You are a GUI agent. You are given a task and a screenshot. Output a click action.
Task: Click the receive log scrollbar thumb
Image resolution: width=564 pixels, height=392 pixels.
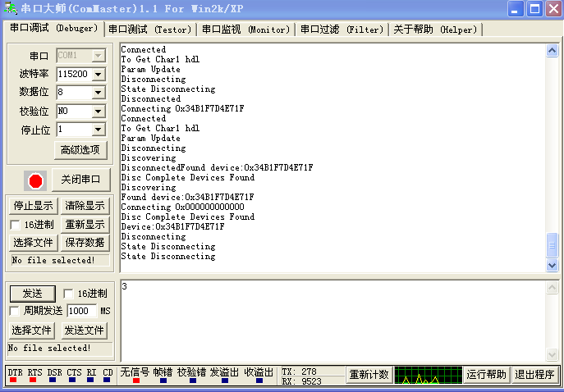[552, 245]
